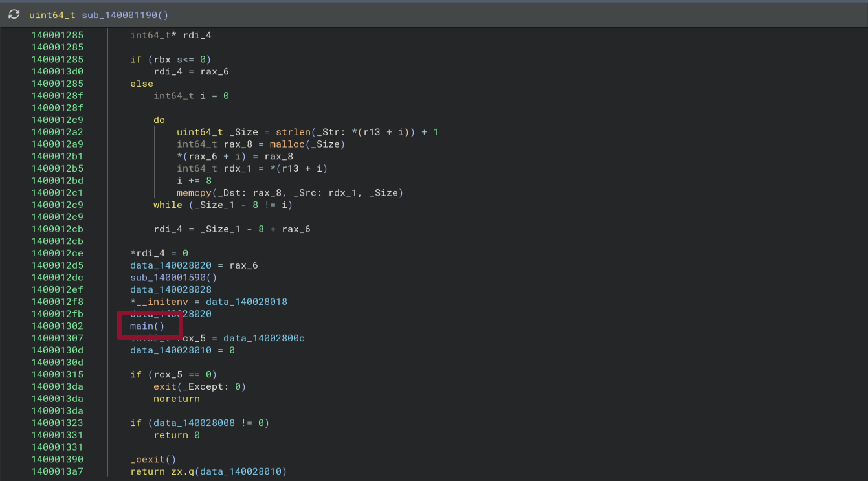
Task: Jump to data_140028028 reference
Action: point(171,290)
